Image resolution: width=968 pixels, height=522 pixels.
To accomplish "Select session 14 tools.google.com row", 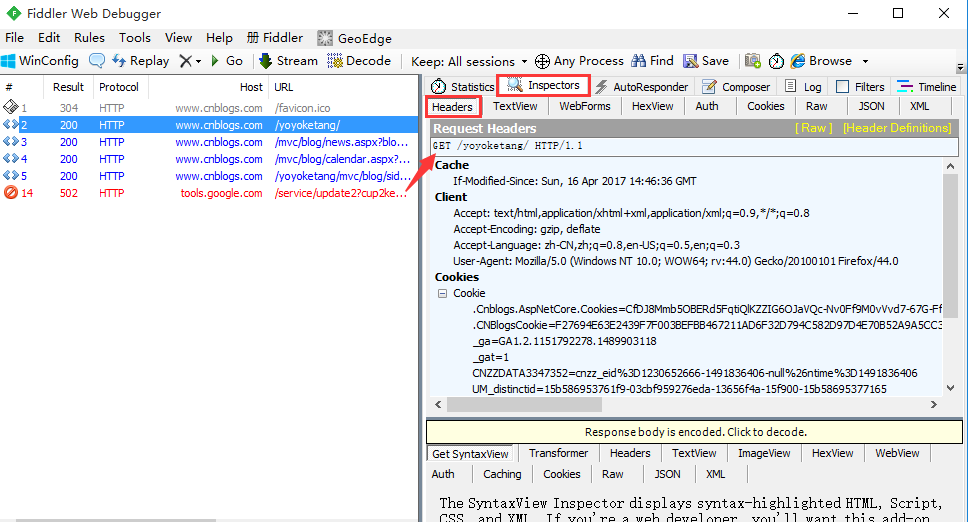I will coord(209,193).
